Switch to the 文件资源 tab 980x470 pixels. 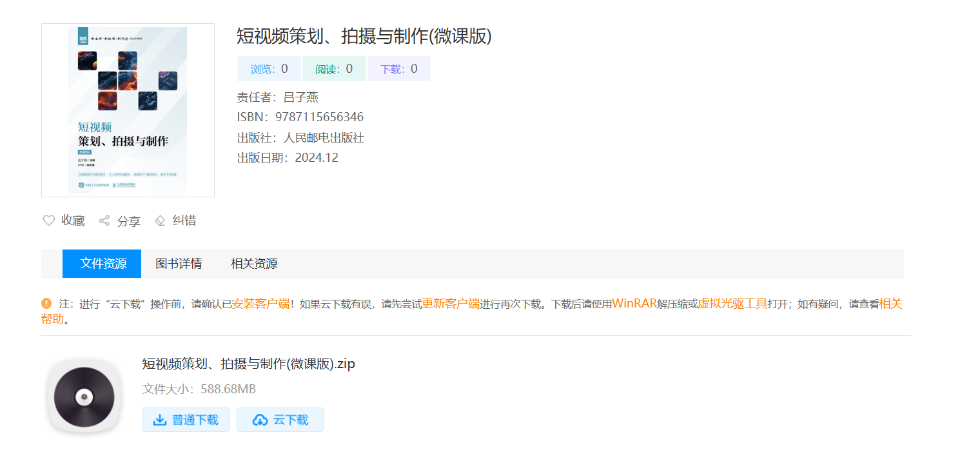coord(102,264)
